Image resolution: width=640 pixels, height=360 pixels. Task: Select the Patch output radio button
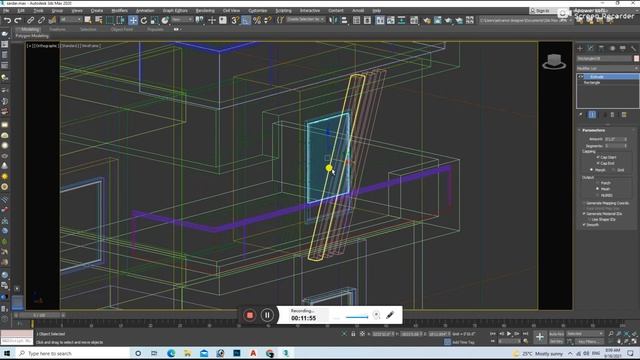tap(598, 183)
